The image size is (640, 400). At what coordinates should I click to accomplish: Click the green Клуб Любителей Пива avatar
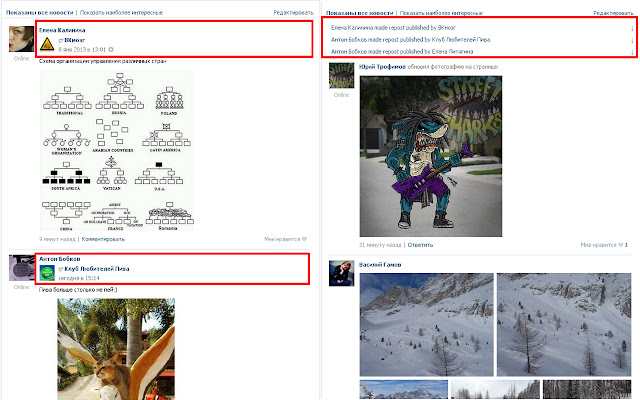(x=47, y=273)
